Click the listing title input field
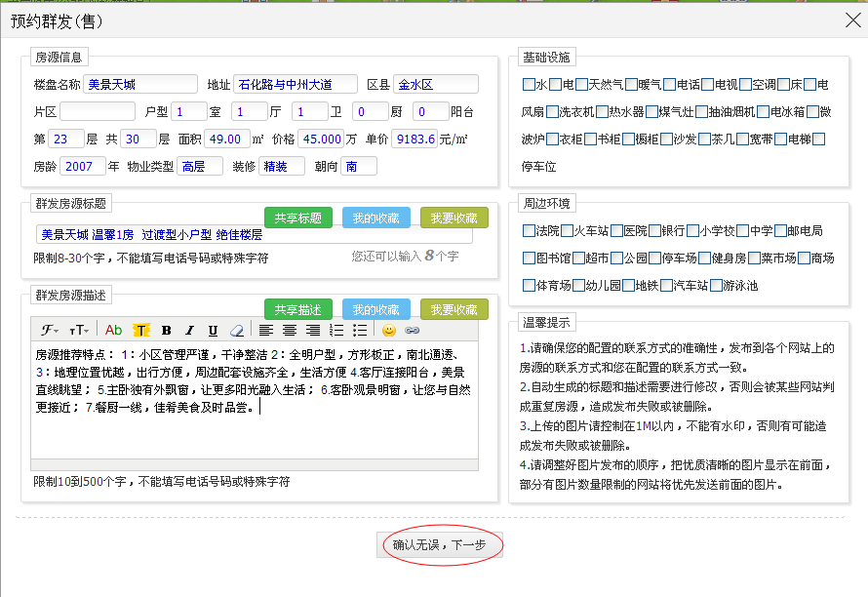Viewport: 868px width, 597px height. pos(255,235)
